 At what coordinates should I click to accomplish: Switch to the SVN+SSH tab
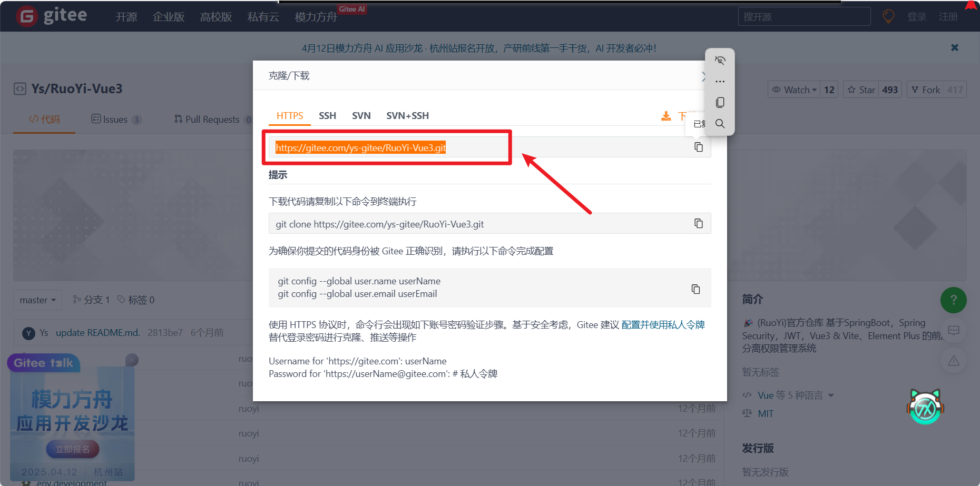tap(407, 116)
